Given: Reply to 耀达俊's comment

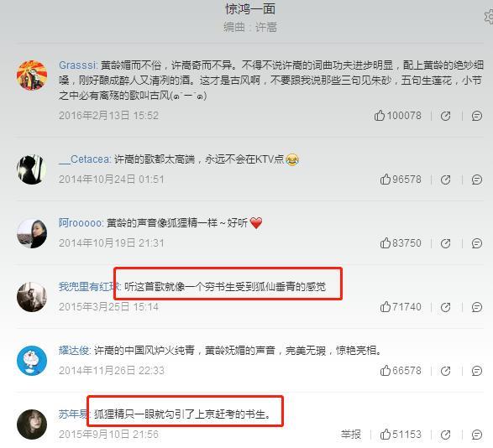Looking at the screenshot, I should (477, 371).
